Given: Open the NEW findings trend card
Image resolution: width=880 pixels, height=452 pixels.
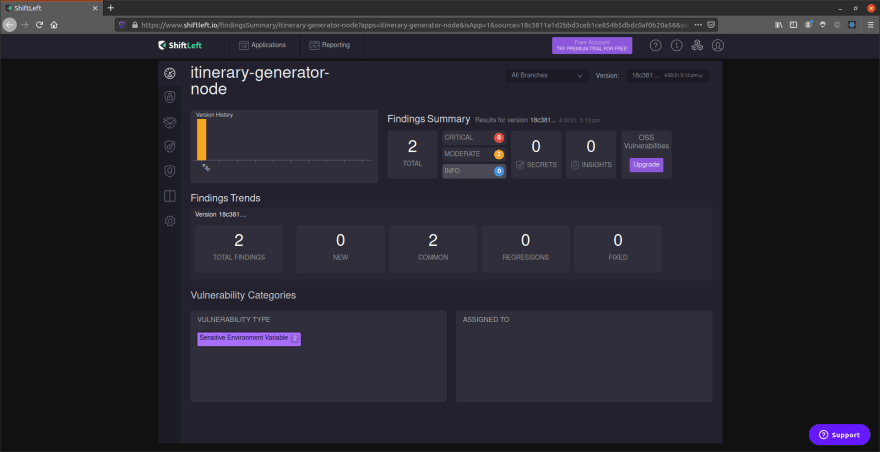Looking at the screenshot, I should point(341,249).
